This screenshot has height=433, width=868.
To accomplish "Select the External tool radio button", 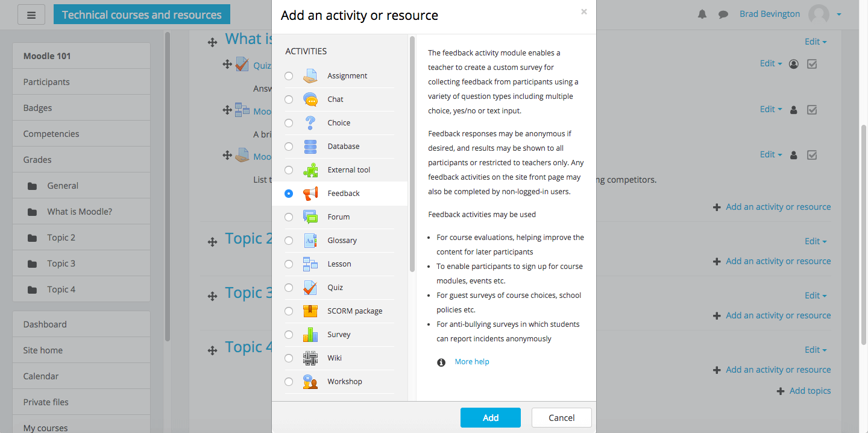I will click(289, 170).
